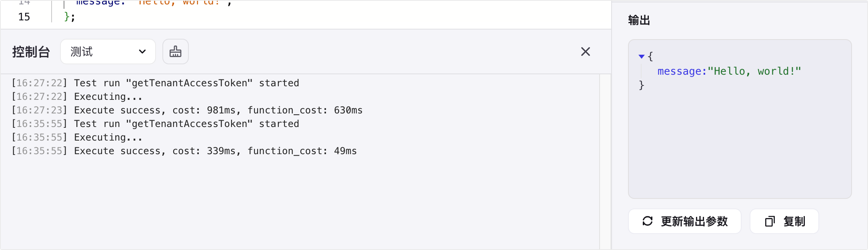Click the "Hello, world!" output value
The height and width of the screenshot is (250, 868).
[x=754, y=71]
